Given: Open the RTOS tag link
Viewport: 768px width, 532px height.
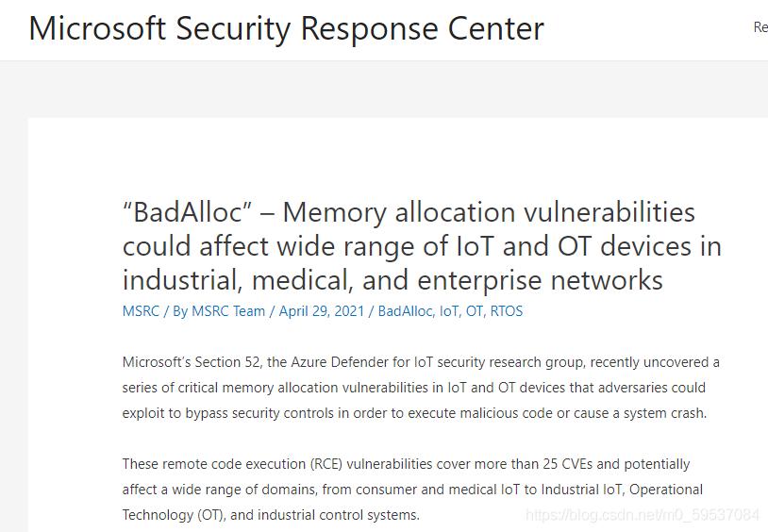Looking at the screenshot, I should pyautogui.click(x=507, y=311).
